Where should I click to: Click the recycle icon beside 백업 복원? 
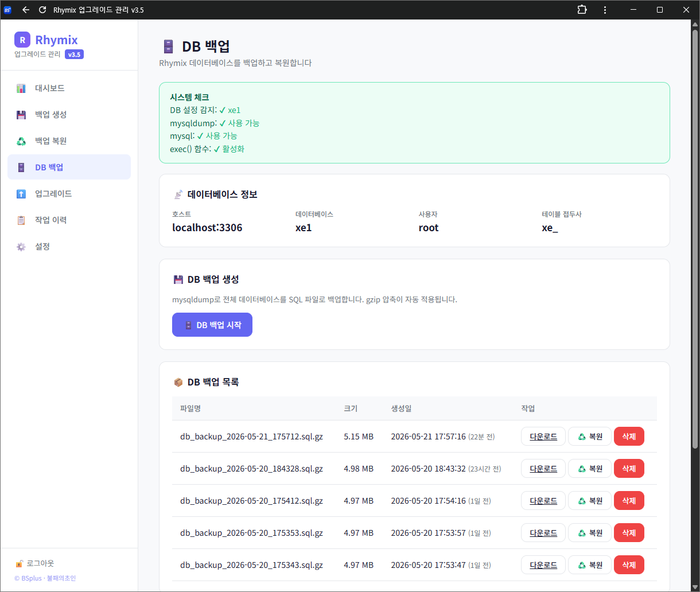21,141
